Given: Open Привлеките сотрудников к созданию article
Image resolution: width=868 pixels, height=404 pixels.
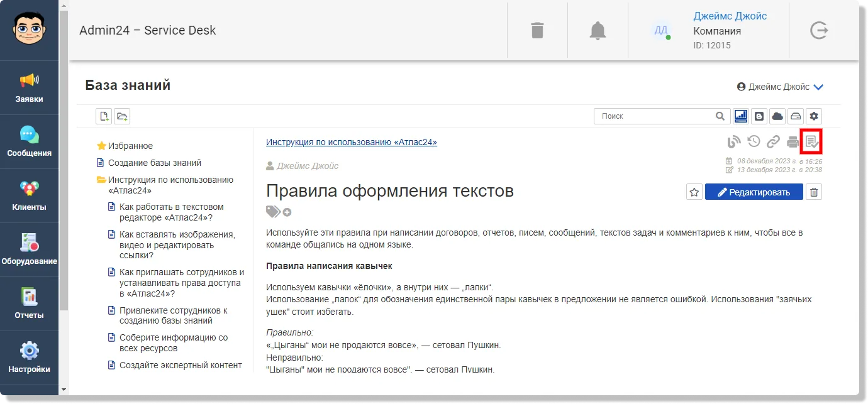Looking at the screenshot, I should (174, 315).
